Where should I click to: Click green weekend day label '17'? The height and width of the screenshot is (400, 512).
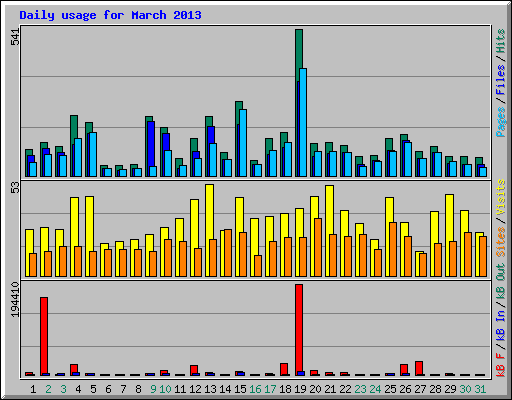coord(270,389)
